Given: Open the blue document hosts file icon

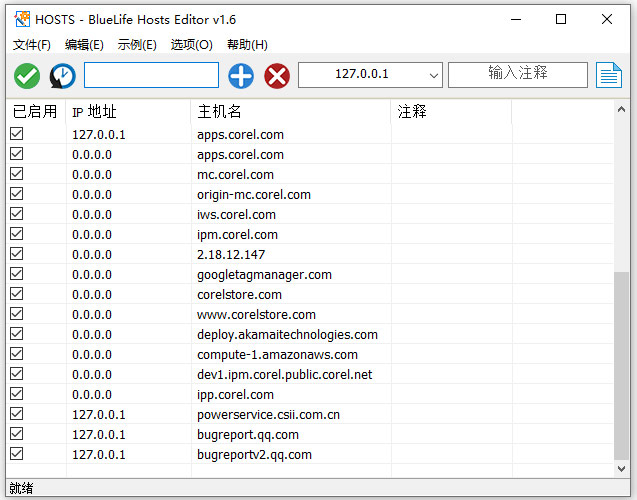Looking at the screenshot, I should (x=609, y=75).
